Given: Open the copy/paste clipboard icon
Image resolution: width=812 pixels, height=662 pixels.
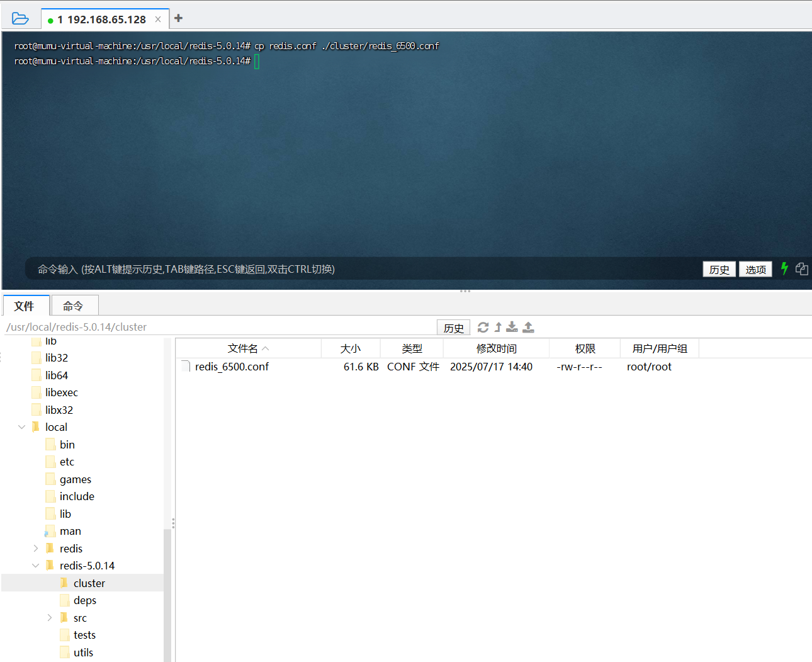Looking at the screenshot, I should point(802,269).
